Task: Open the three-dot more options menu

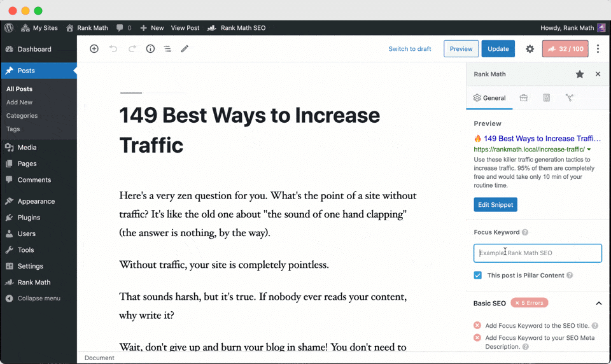Action: pos(598,49)
